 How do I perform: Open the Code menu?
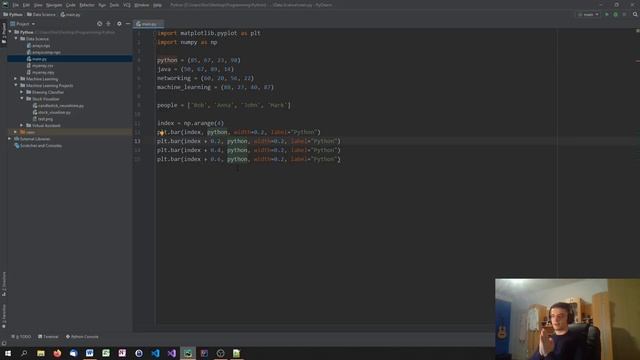tap(71, 5)
